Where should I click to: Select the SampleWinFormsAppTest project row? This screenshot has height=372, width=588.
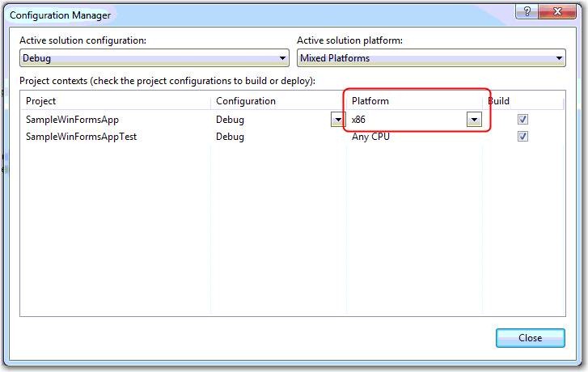pyautogui.click(x=81, y=137)
